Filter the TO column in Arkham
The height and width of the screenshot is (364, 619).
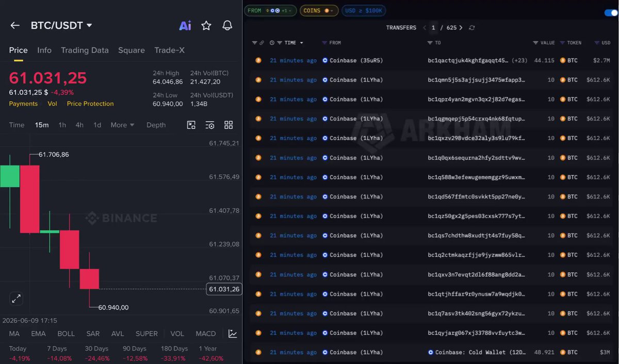tap(430, 43)
